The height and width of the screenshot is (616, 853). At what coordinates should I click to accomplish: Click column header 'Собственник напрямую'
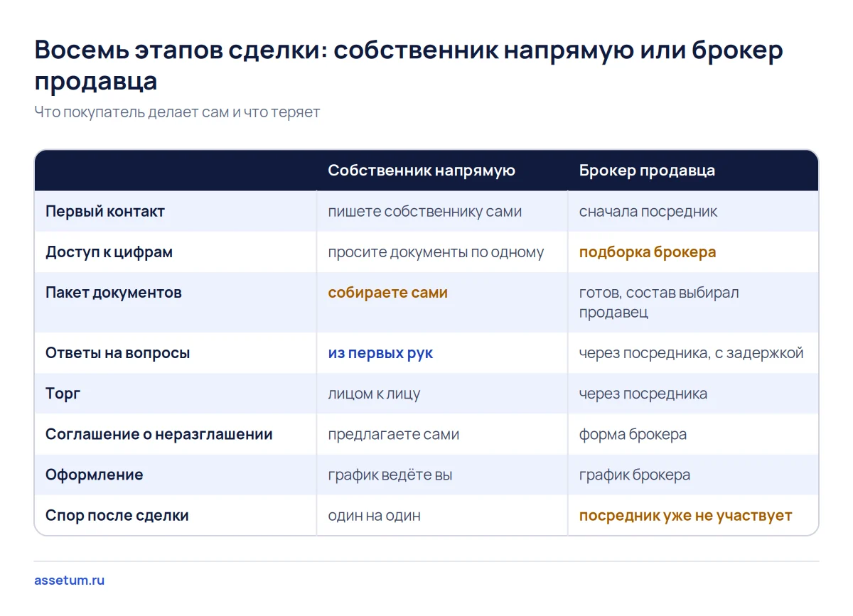(422, 171)
